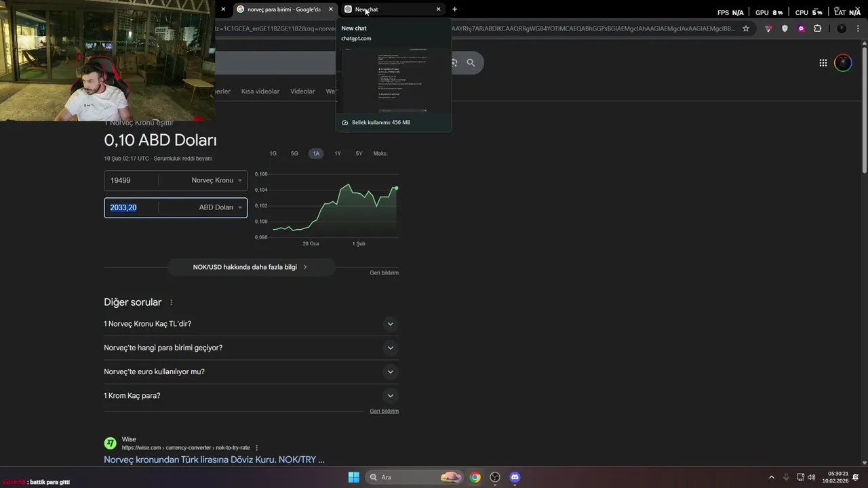
Task: Close the norveç para birimi tab
Action: pos(331,9)
